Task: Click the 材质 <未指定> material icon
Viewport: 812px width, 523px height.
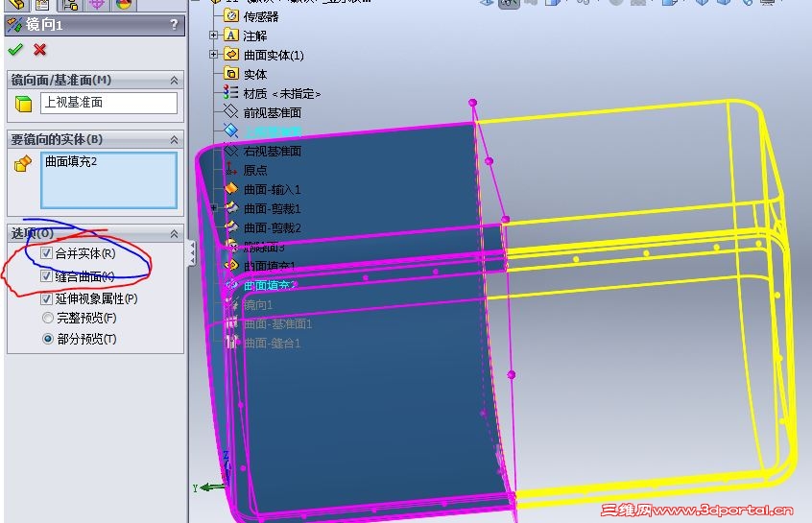Action: (231, 93)
